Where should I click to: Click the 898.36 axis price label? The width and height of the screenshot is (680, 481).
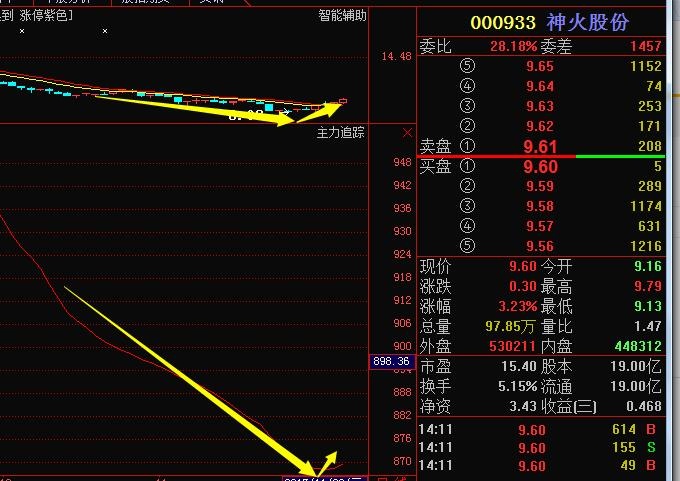[x=391, y=361]
